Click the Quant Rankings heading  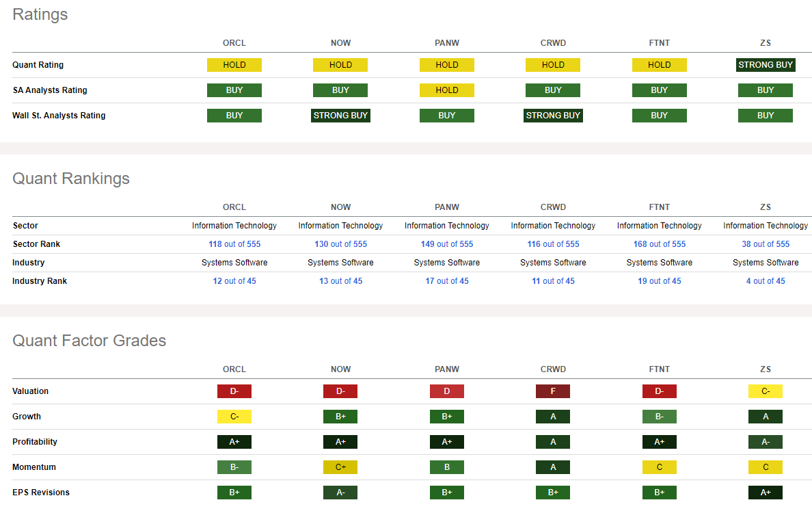71,179
